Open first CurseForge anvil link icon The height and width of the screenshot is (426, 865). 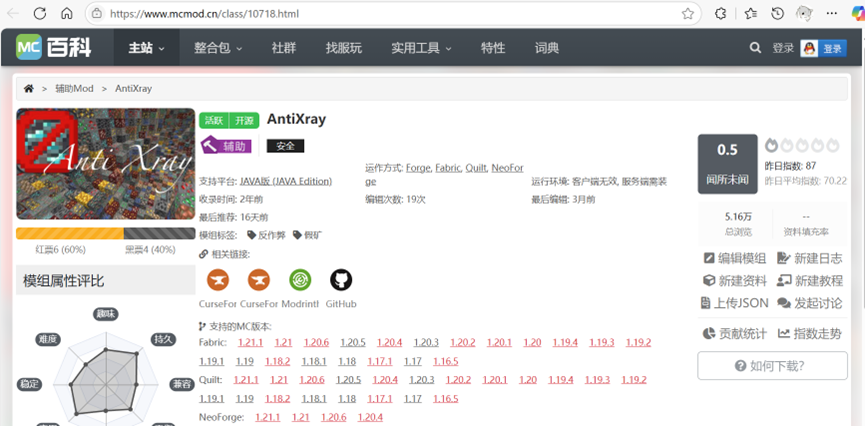217,280
